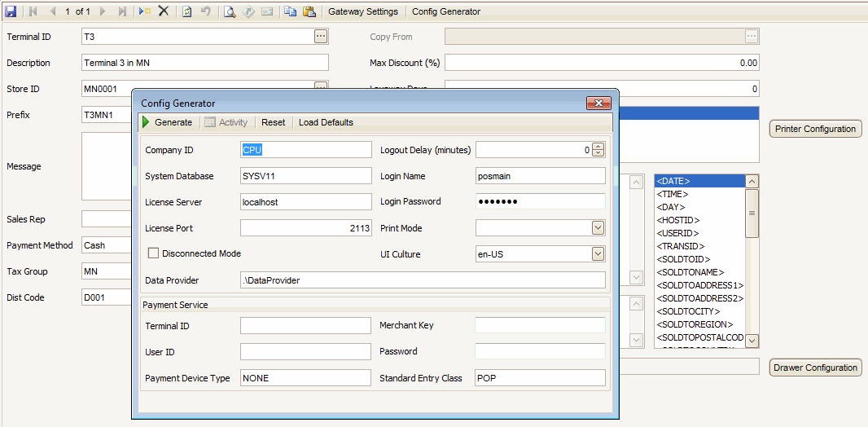This screenshot has height=427, width=868.
Task: Click the Refresh record icon
Action: pos(186,11)
